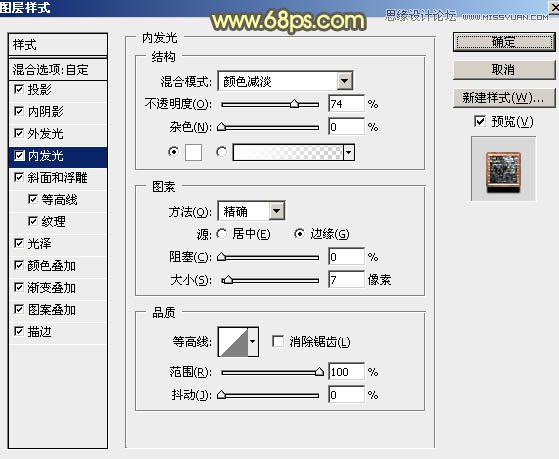Select the 边缘(G) source radio button
This screenshot has width=559, height=459.
tap(299, 234)
